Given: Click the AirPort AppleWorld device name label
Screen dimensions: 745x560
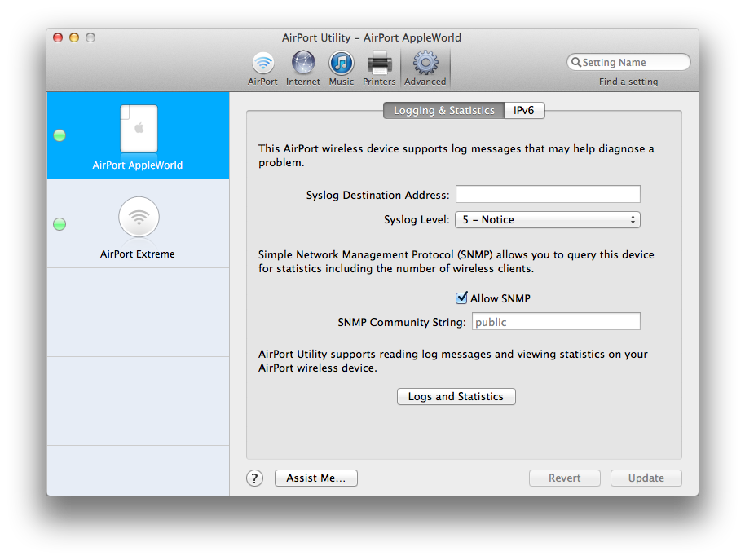Looking at the screenshot, I should tap(137, 165).
